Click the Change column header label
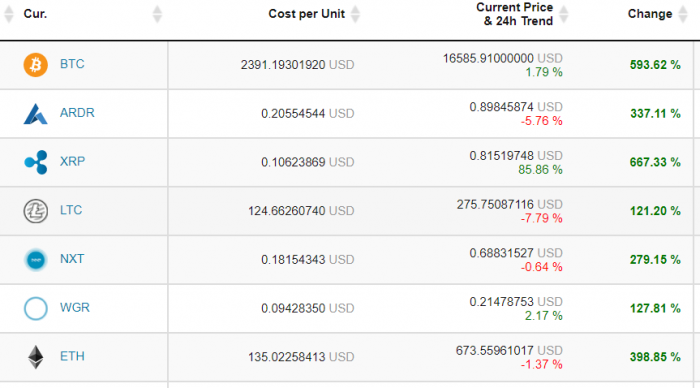Image resolution: width=700 pixels, height=388 pixels. click(x=650, y=14)
